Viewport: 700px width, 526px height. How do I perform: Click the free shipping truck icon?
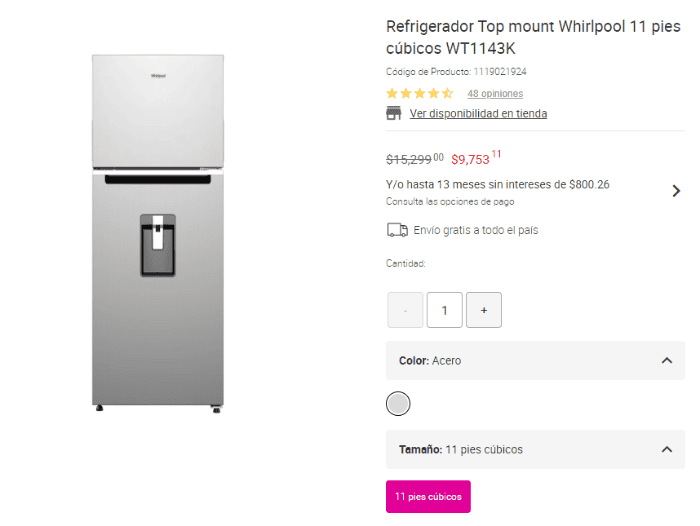397,230
